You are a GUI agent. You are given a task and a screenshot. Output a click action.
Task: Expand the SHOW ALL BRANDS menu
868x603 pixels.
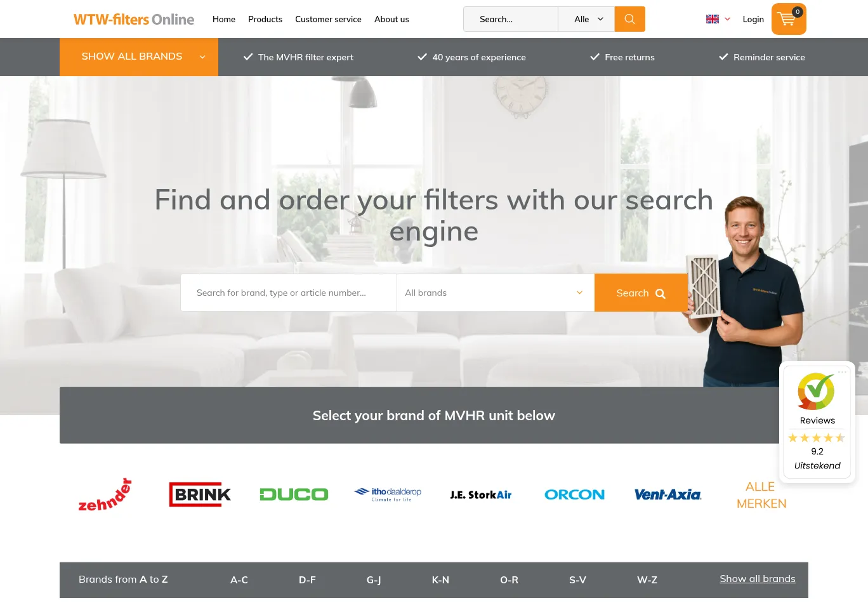(x=139, y=57)
